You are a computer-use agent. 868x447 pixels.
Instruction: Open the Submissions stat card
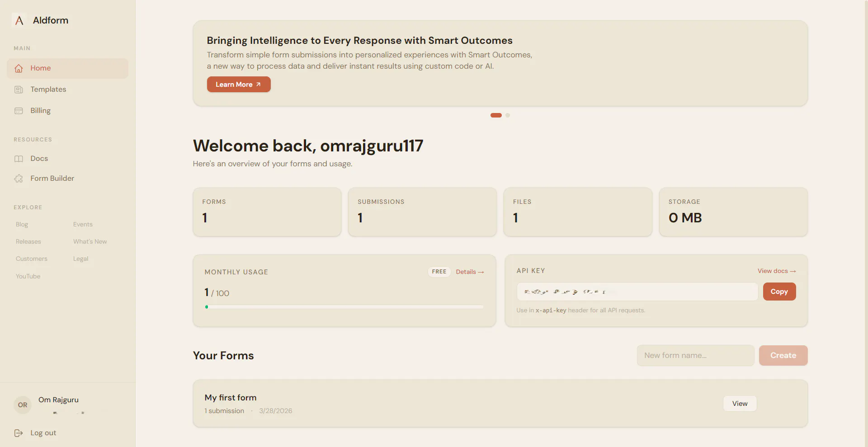(x=422, y=212)
